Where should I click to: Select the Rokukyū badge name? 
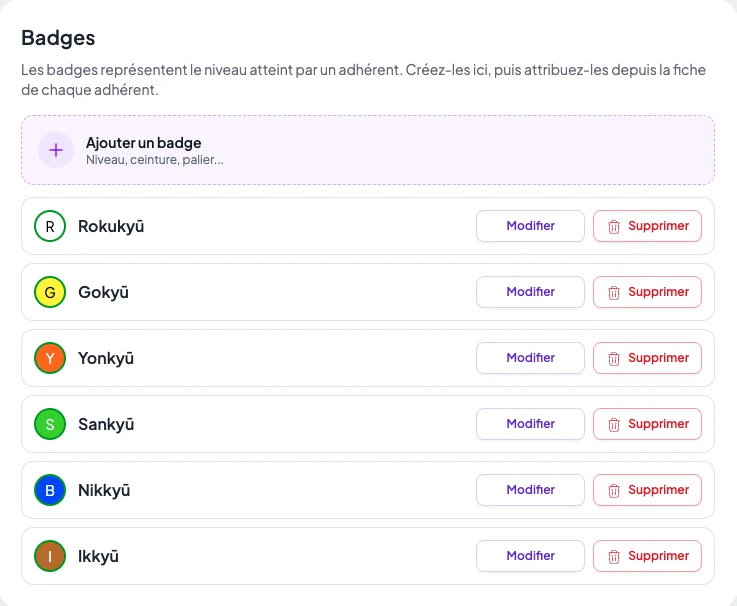[x=111, y=226]
